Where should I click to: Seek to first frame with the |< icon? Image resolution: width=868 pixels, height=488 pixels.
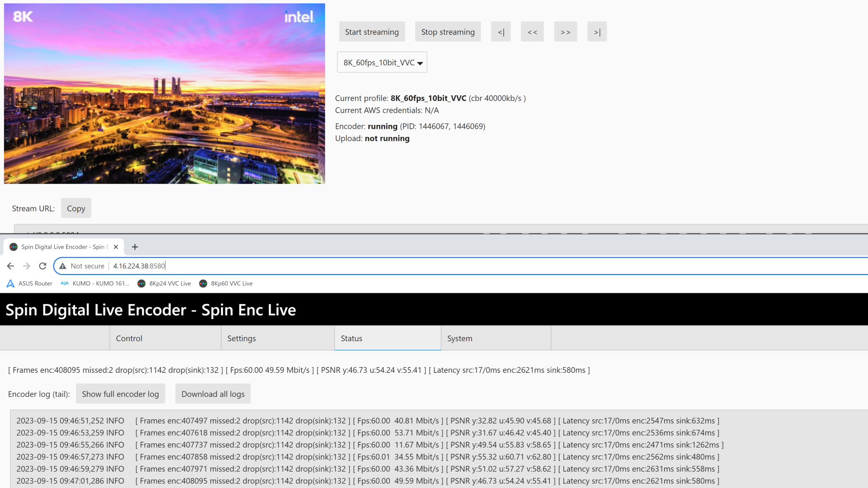[501, 31]
